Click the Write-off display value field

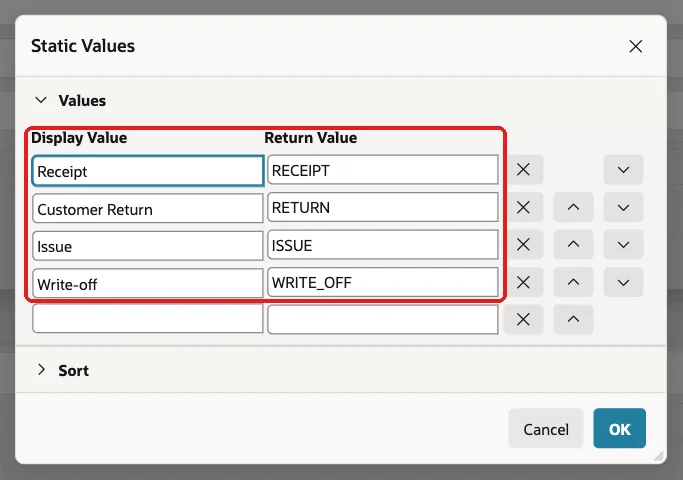click(148, 284)
